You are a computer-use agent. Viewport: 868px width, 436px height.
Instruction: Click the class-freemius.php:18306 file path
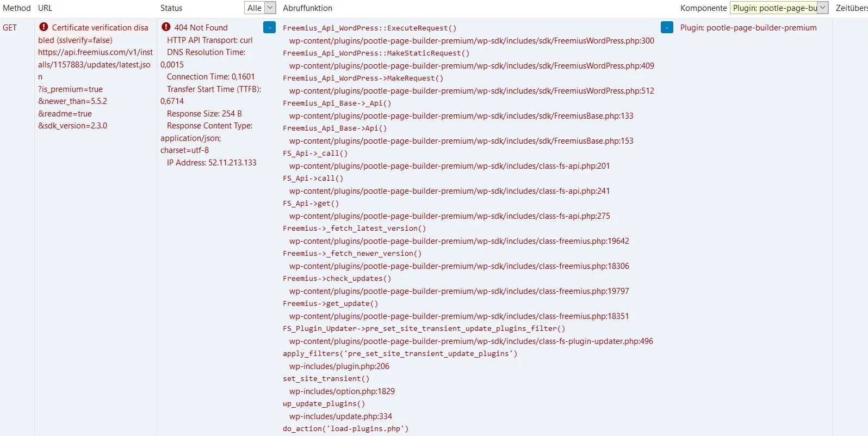point(459,266)
